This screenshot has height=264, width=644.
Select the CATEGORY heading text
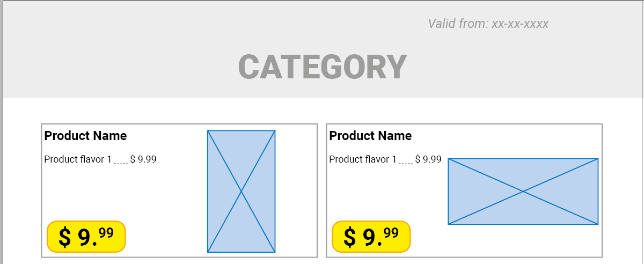click(x=322, y=67)
